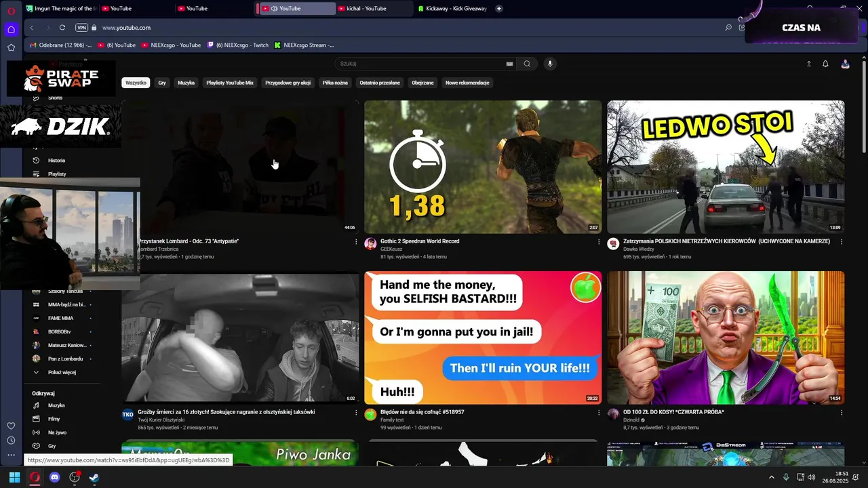Open more options for Groźby śmierci video

(x=356, y=413)
